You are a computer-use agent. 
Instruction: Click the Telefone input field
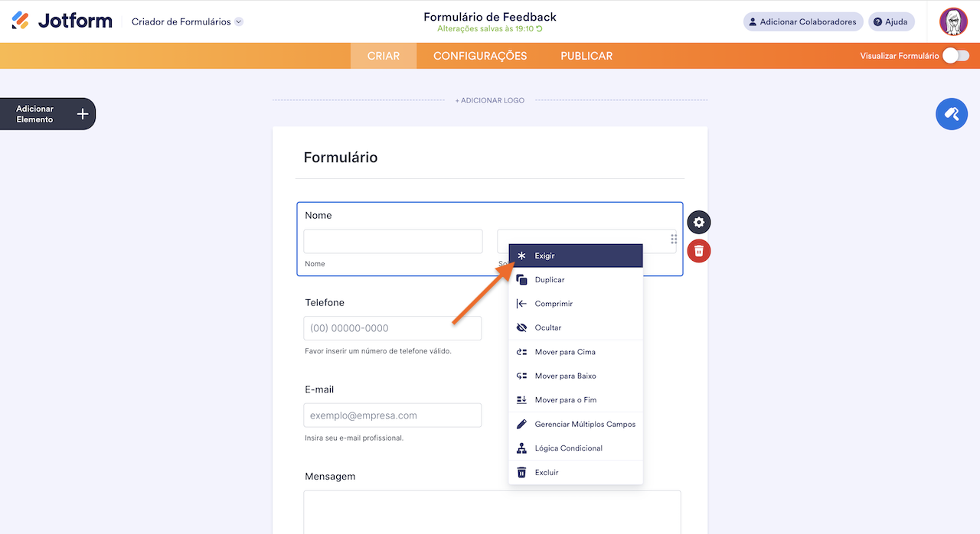point(393,328)
